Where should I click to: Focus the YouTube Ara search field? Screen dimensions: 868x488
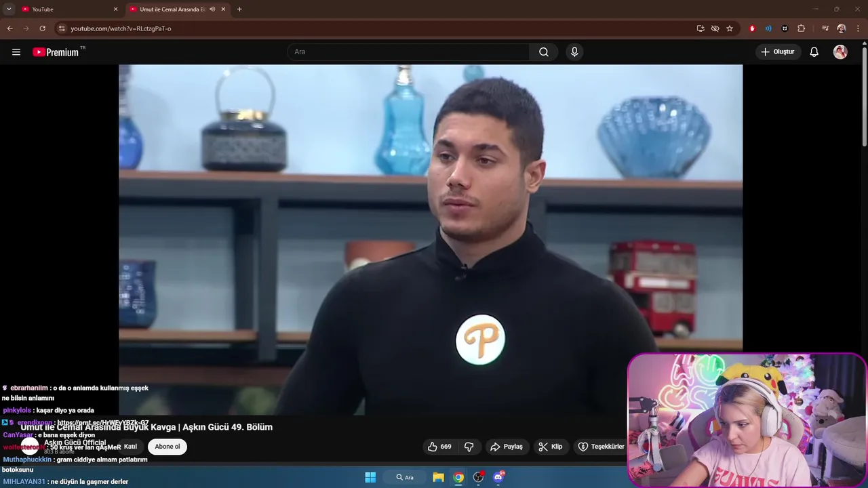coord(409,52)
